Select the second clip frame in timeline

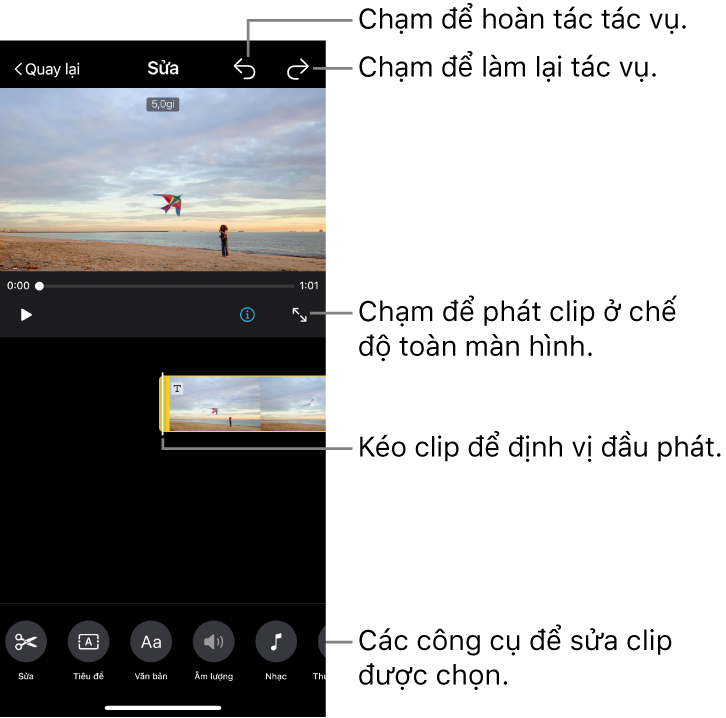click(293, 404)
